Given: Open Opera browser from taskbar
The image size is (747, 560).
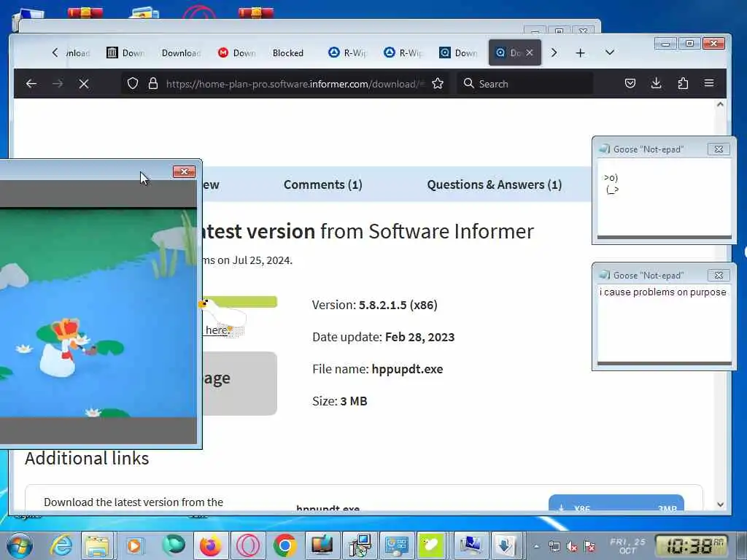Looking at the screenshot, I should (x=248, y=545).
